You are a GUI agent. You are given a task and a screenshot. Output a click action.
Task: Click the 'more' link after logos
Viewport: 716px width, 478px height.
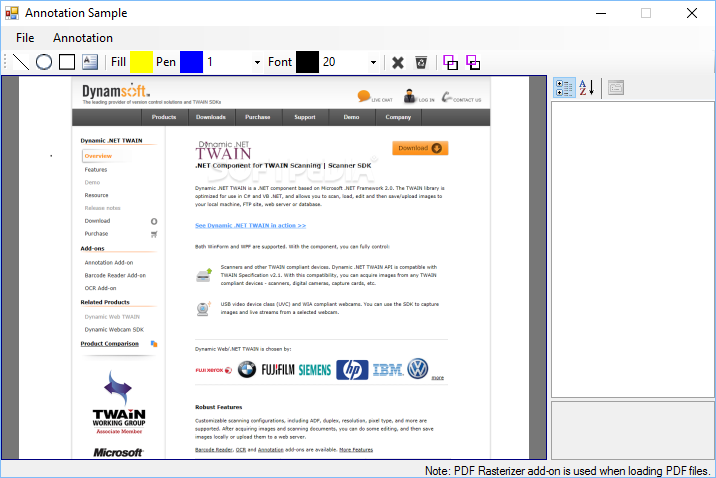(x=437, y=378)
